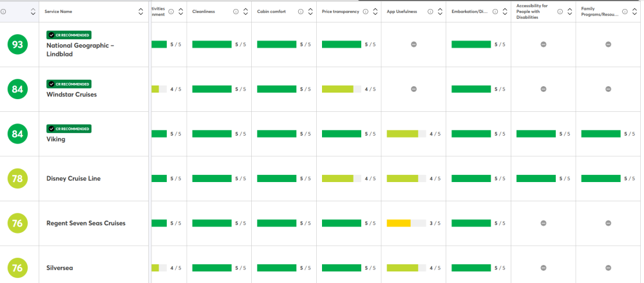Image resolution: width=644 pixels, height=283 pixels.
Task: Click Regent Seven Seas Accessibility dash icon
Action: pyautogui.click(x=544, y=223)
